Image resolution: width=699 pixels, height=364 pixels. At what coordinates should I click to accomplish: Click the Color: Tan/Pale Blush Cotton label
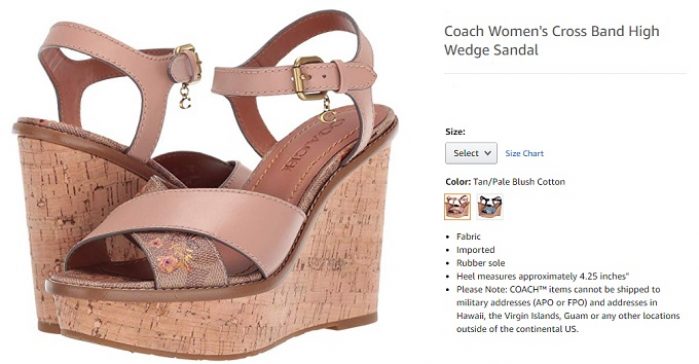pyautogui.click(x=505, y=182)
